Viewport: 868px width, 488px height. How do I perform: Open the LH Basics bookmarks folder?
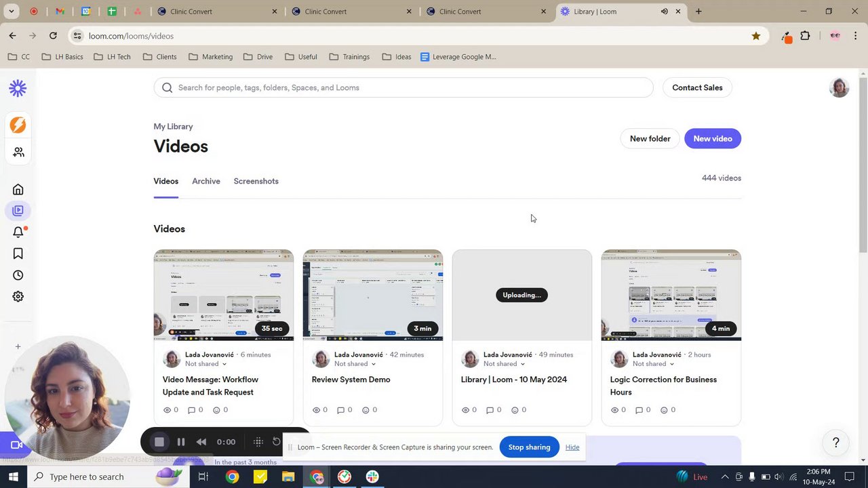[62, 57]
